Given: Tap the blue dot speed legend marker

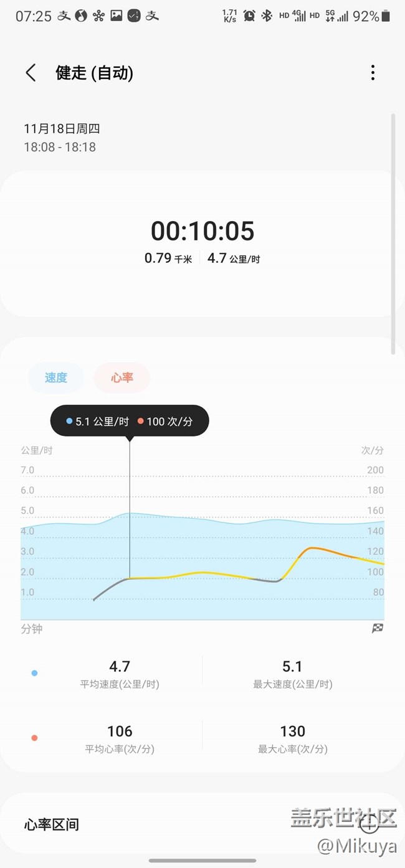Looking at the screenshot, I should [34, 673].
